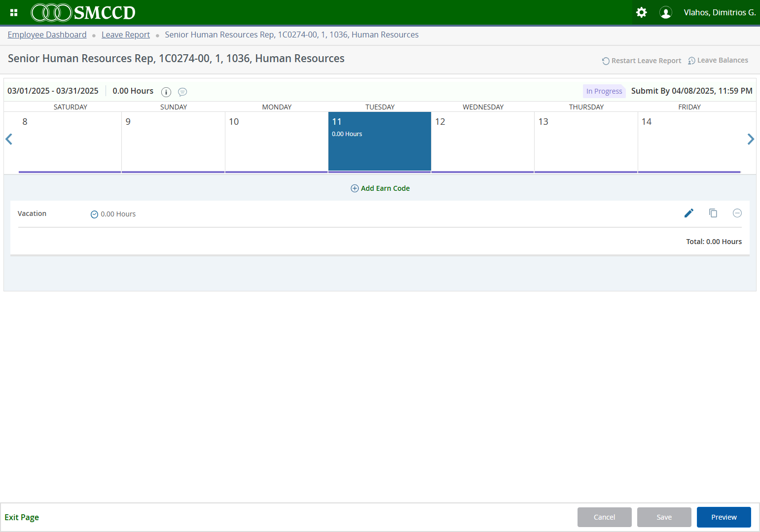
Task: Click Exit Page link
Action: (x=22, y=517)
